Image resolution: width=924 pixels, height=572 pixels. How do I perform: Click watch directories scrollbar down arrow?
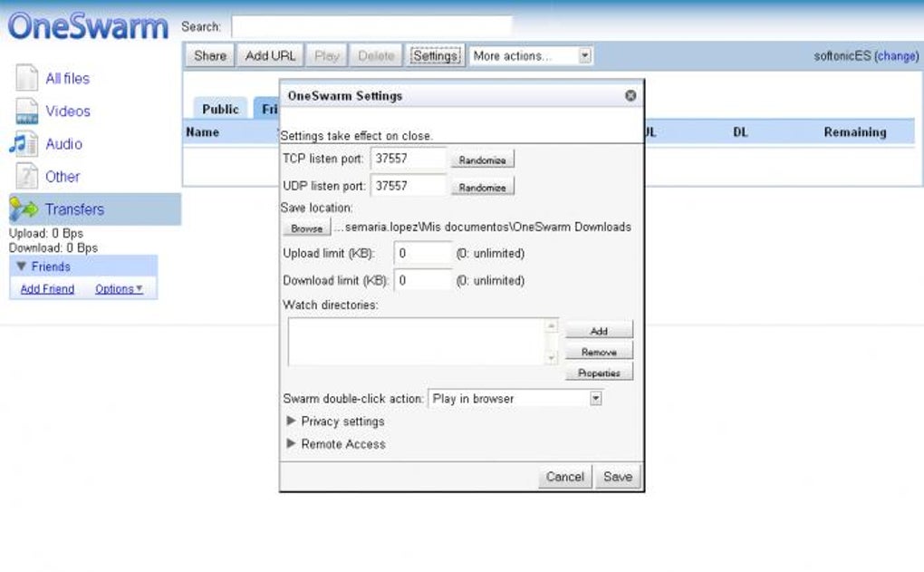[x=552, y=357]
